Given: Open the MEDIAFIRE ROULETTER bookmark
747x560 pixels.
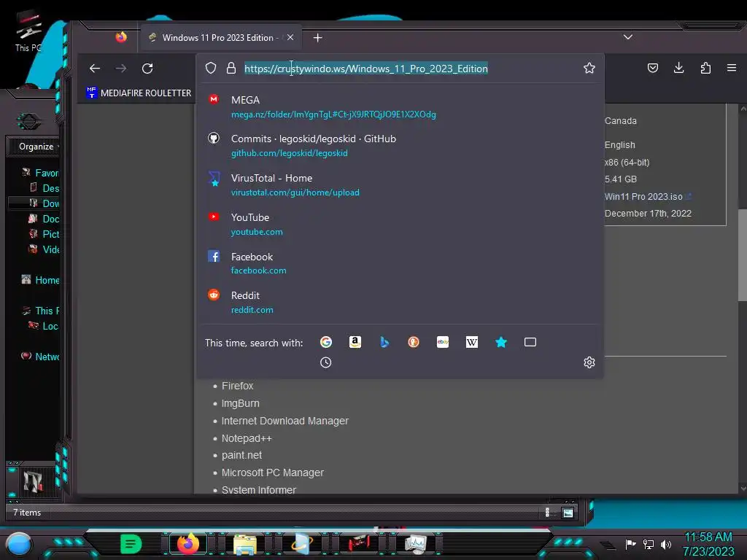Looking at the screenshot, I should coord(139,93).
